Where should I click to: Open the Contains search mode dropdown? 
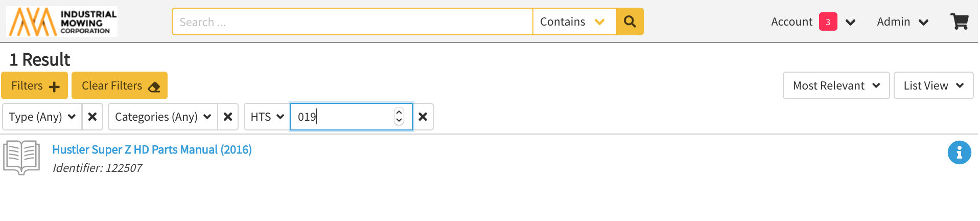(574, 21)
